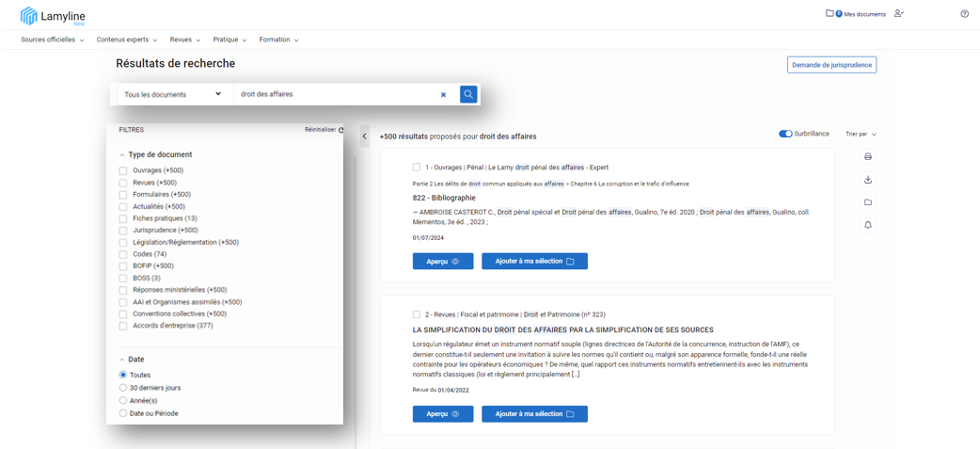Screen dimensions: 980x449
Task: Open the Sources officielles menu
Action: tap(53, 40)
